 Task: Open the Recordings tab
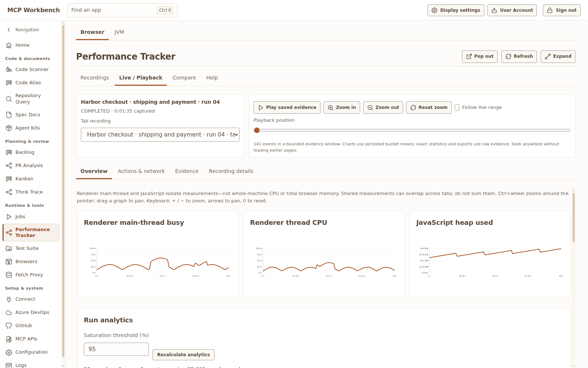(94, 78)
